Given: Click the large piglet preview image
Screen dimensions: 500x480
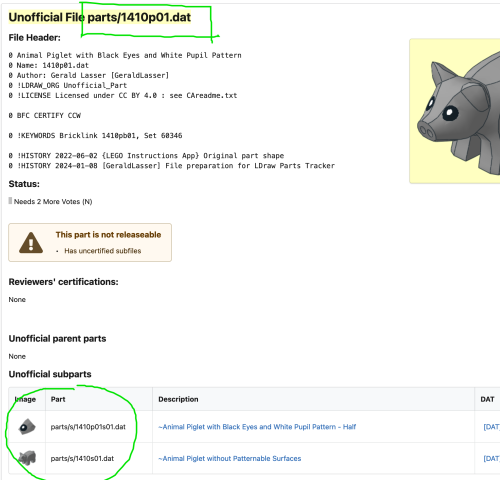Looking at the screenshot, I should click(455, 111).
